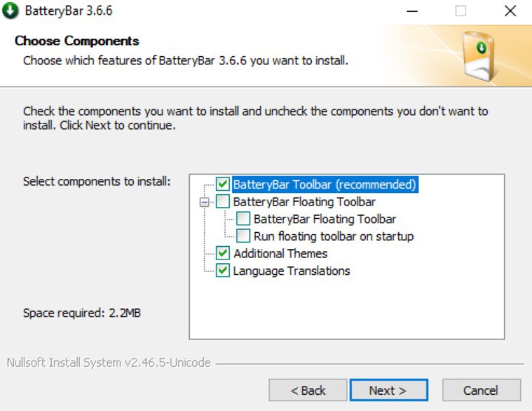The width and height of the screenshot is (532, 411).
Task: Click empty area in the components list box
Action: tap(346, 308)
